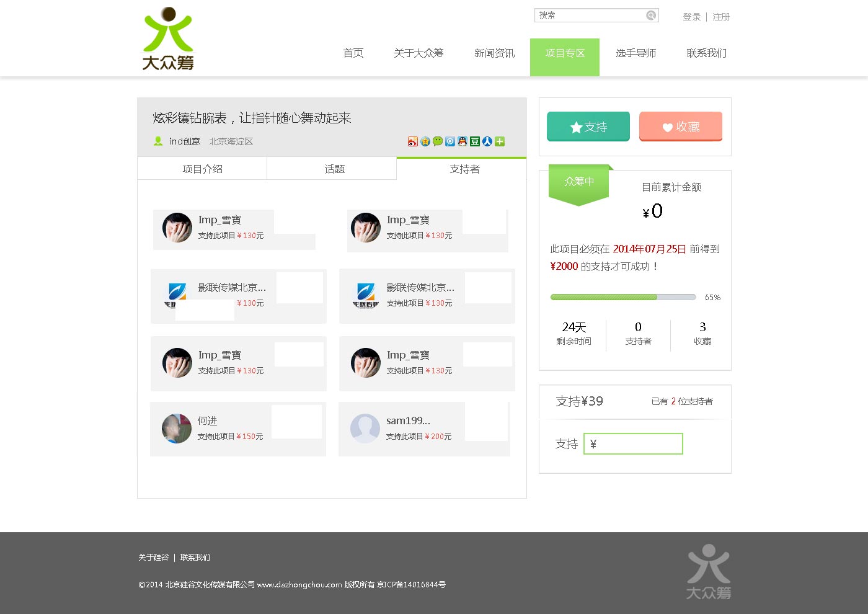The image size is (868, 614).
Task: Click the Tencent Weibo share icon
Action: click(x=450, y=141)
